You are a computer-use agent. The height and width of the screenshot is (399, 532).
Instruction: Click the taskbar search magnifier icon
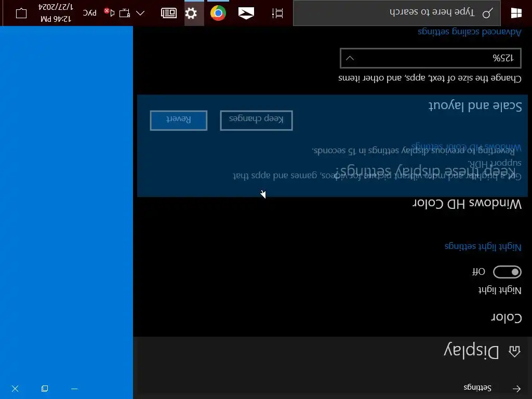tap(487, 13)
